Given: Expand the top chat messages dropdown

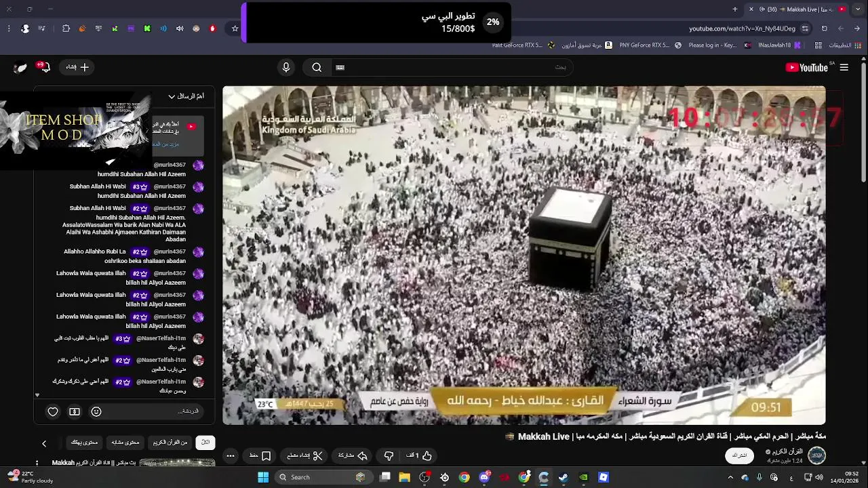Looking at the screenshot, I should tap(185, 96).
